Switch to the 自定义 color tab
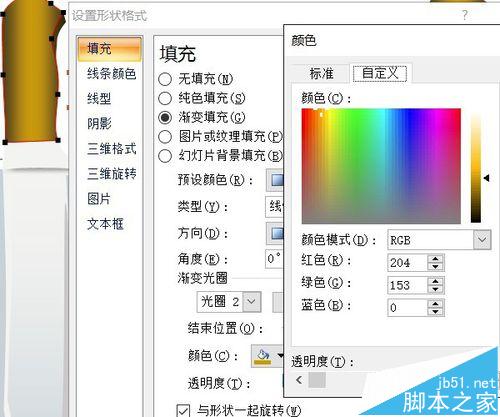The image size is (500, 417). point(380,73)
